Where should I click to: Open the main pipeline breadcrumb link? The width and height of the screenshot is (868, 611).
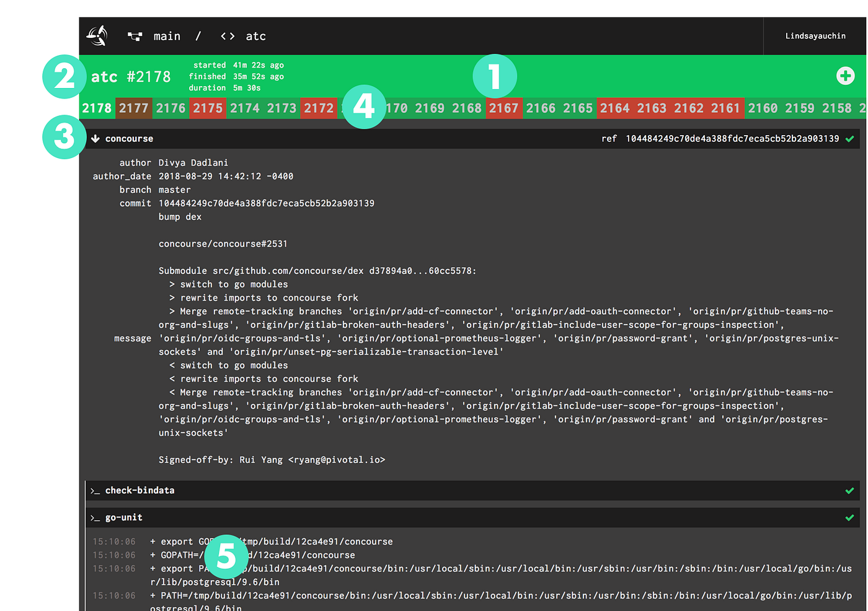pos(167,37)
